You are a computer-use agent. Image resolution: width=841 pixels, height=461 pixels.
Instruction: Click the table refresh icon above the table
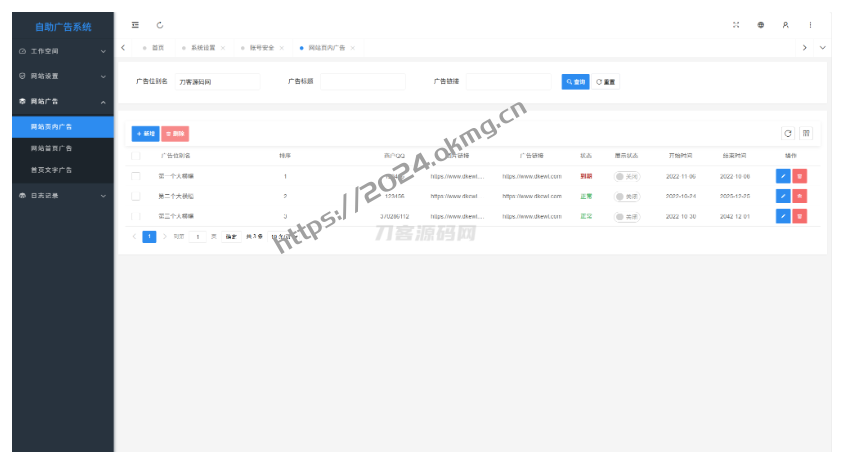(x=788, y=133)
